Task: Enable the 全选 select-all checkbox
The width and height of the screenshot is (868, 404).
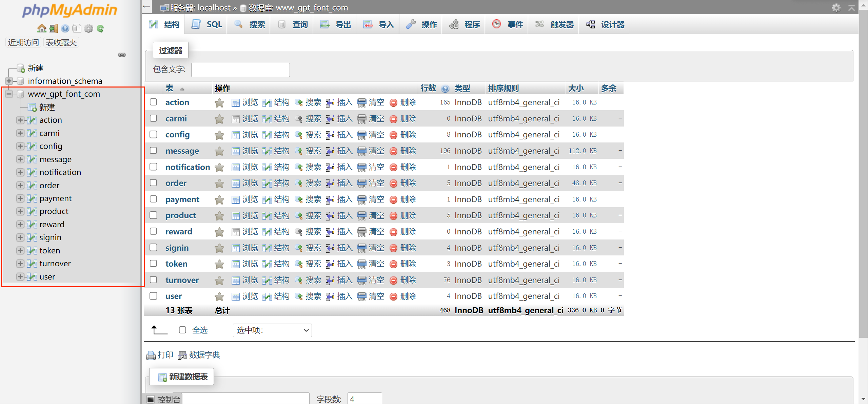Action: click(x=182, y=330)
